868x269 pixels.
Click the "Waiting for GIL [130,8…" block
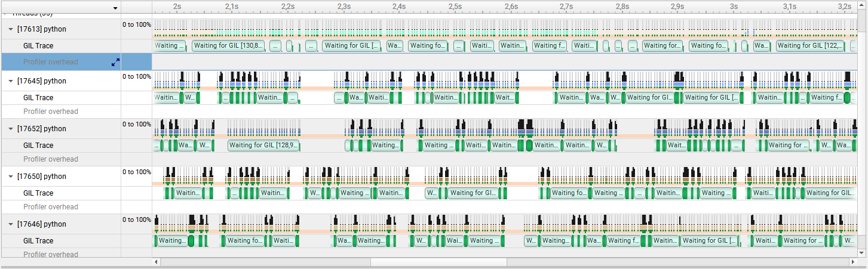(x=228, y=46)
